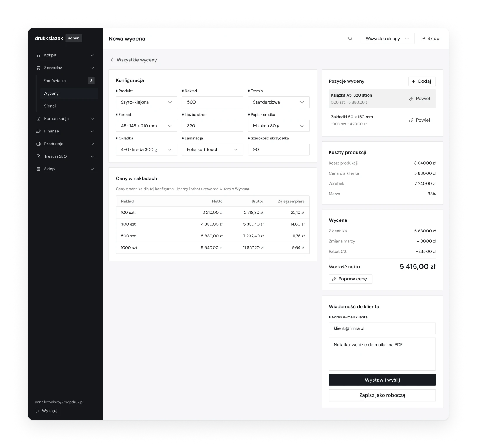Click the back arrow beside Wszystkie wyceny
Image resolution: width=477 pixels, height=448 pixels.
pyautogui.click(x=112, y=60)
